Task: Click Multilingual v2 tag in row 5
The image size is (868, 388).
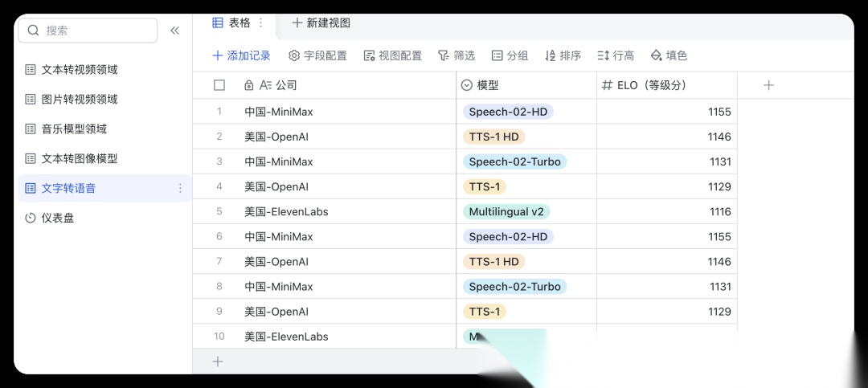Action: tap(506, 211)
